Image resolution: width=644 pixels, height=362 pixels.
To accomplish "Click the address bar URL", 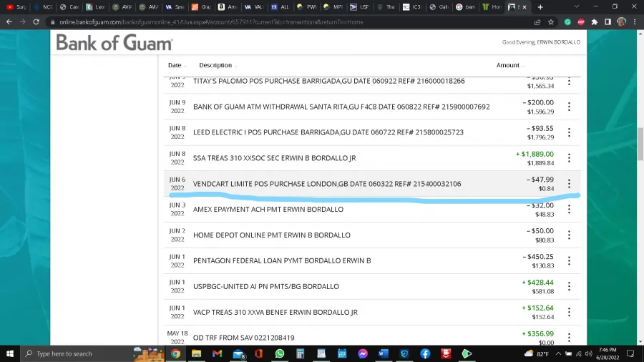I will point(211,22).
